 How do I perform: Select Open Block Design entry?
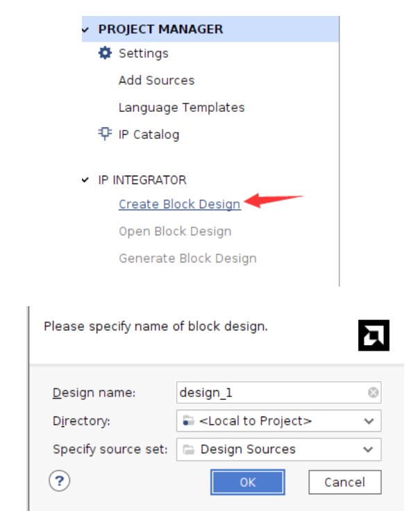pos(175,231)
